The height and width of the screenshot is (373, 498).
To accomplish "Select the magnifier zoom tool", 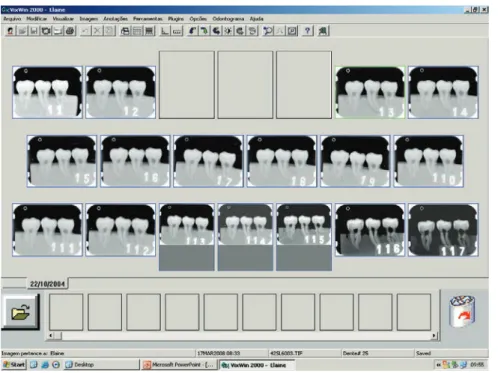I will coord(268,31).
